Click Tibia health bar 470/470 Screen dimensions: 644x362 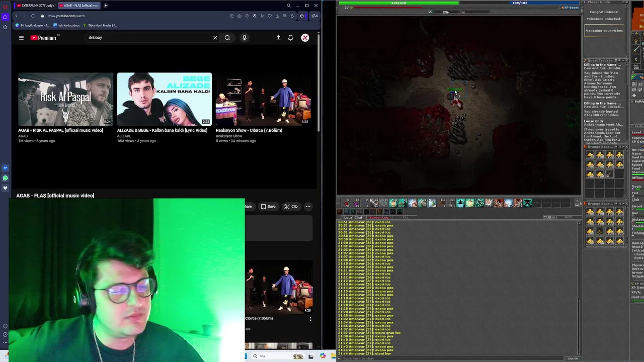[398, 3]
